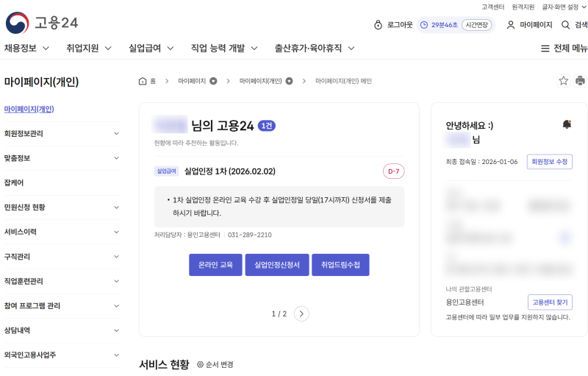Click 마이페이지(개인) 메인 breadcrumb text
Viewport: 588px width, 376px height.
tap(343, 81)
